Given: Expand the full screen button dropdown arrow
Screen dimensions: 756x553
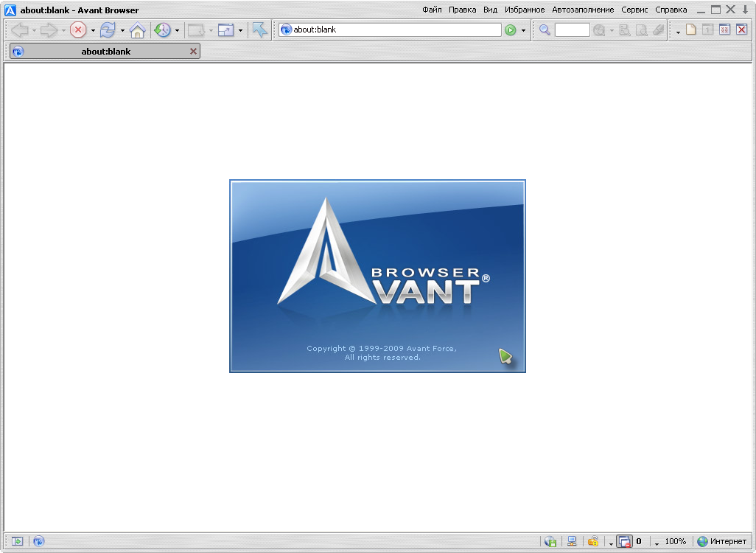Looking at the screenshot, I should tap(240, 30).
